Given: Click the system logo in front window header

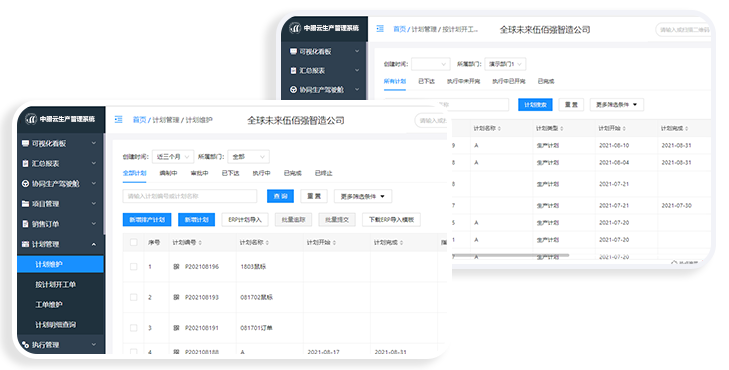Looking at the screenshot, I should (x=31, y=119).
